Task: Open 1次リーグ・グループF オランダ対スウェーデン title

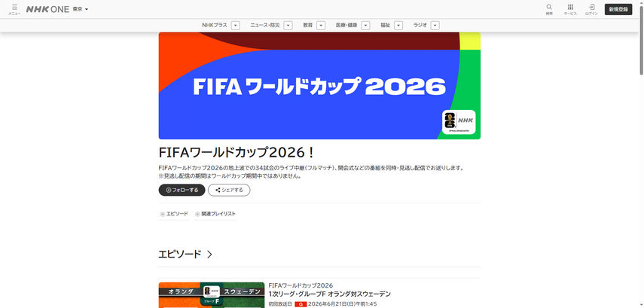Action: (330, 294)
